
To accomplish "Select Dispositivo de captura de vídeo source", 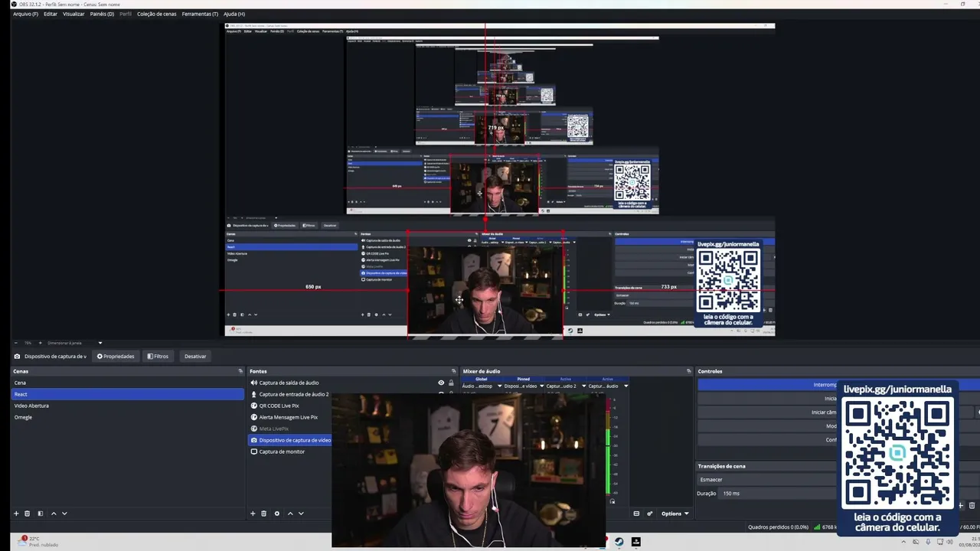I will (290, 440).
